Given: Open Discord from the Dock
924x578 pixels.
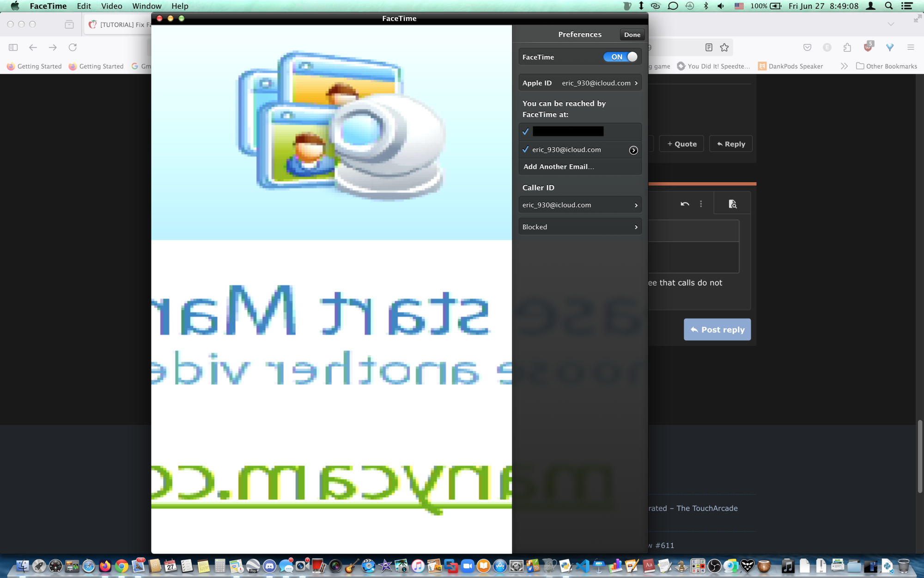Looking at the screenshot, I should [269, 566].
